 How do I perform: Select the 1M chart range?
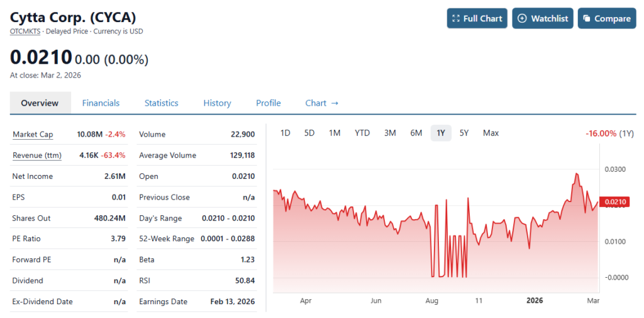coord(335,133)
